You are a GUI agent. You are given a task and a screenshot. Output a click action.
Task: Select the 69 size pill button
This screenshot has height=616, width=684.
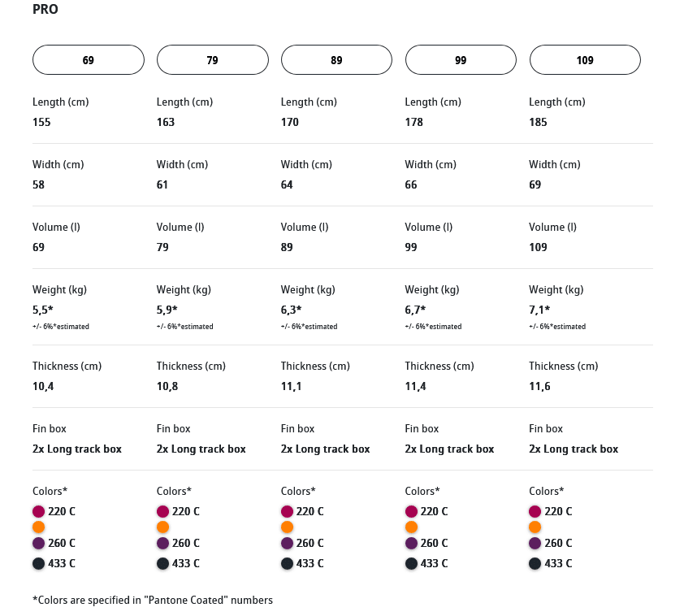tap(89, 60)
